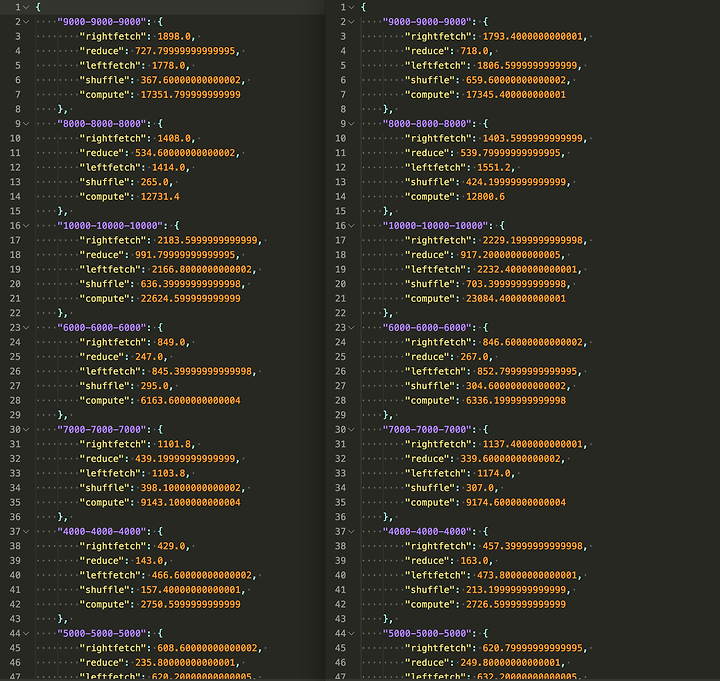
Task: Click the reduce value 267.0
Action: click(x=474, y=357)
